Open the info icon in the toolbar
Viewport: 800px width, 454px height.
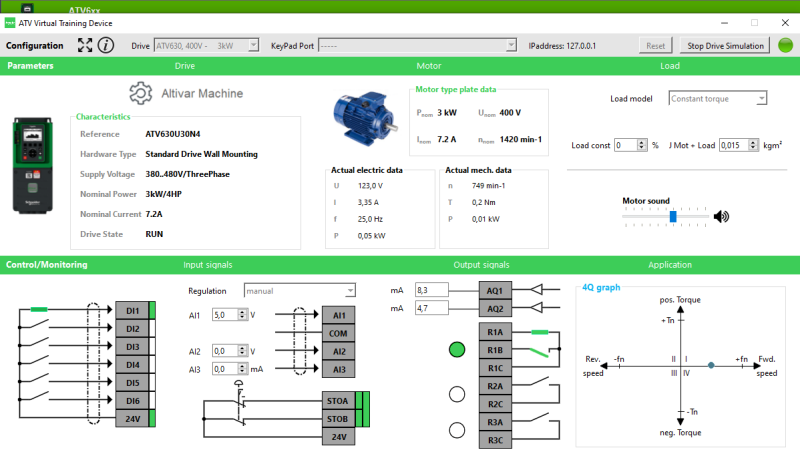pos(106,45)
